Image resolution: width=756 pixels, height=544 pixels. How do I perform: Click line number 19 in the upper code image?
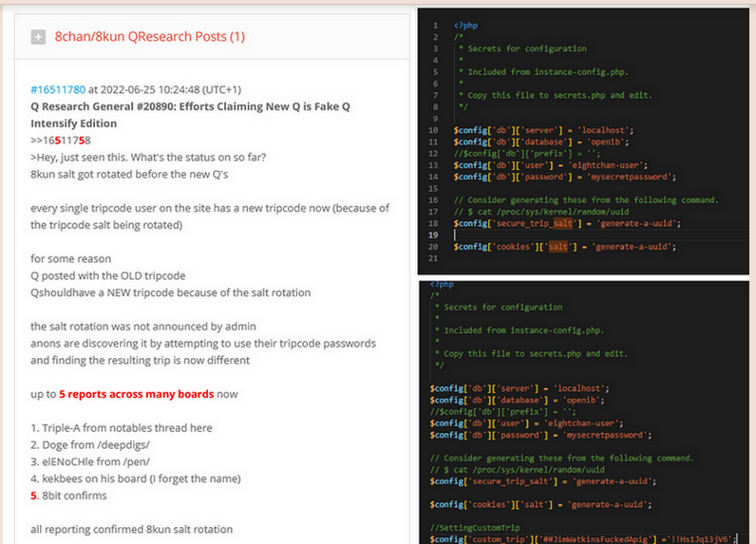pyautogui.click(x=433, y=235)
